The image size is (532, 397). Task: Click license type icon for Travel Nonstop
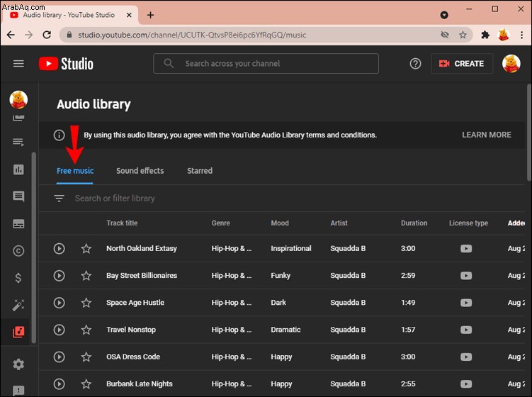(x=466, y=330)
